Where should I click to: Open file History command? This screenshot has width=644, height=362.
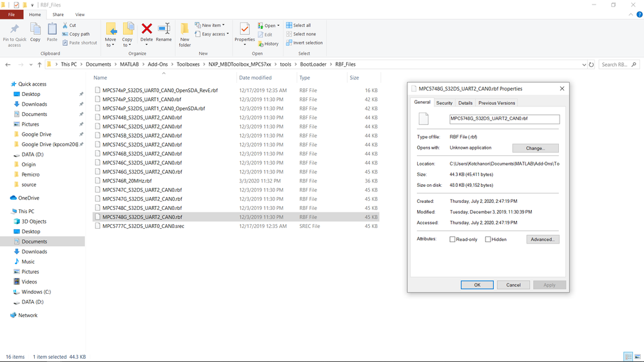268,44
